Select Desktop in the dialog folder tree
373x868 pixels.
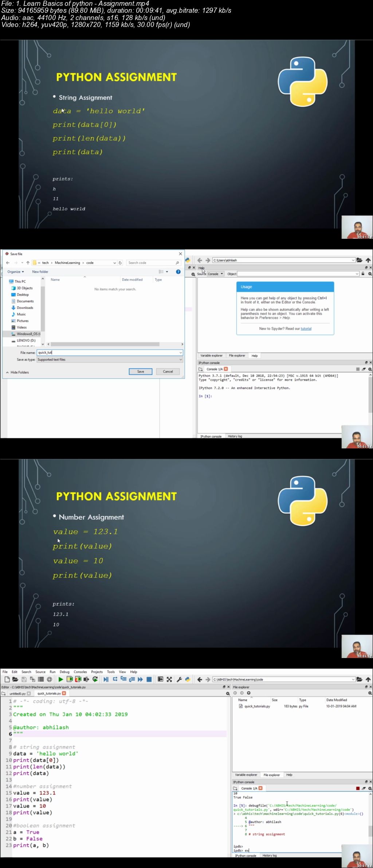23,295
